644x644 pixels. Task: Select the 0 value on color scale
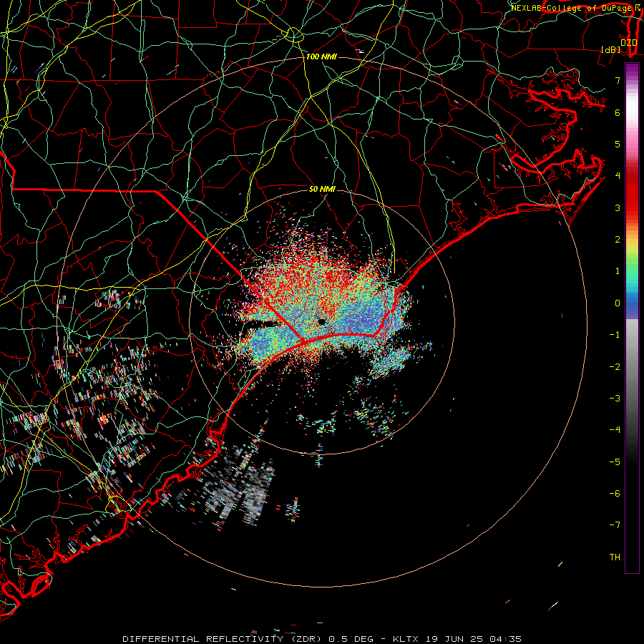point(618,303)
